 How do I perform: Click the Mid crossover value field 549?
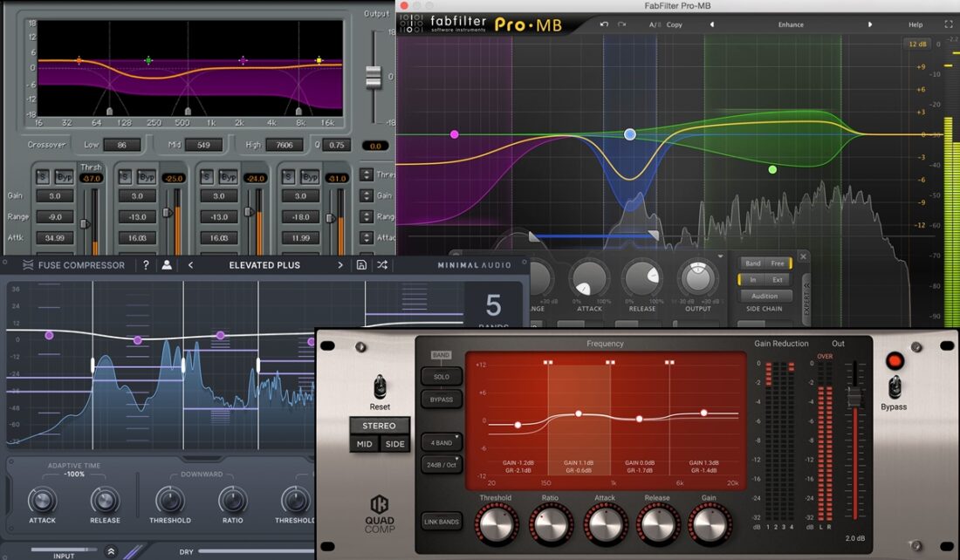click(202, 146)
